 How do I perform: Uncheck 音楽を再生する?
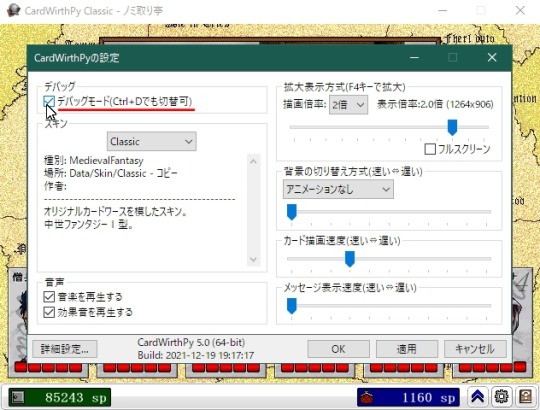[49, 297]
